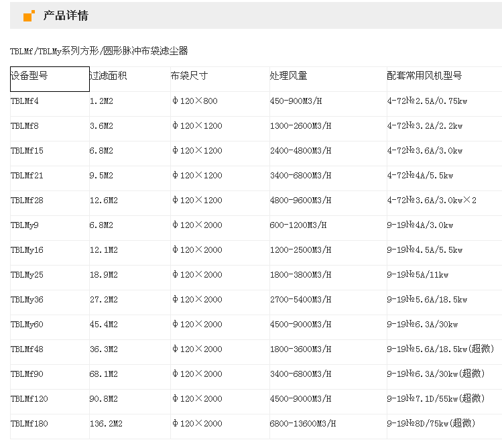502x448 pixels.
Task: Click the 过滤面积 column header
Action: (108, 76)
